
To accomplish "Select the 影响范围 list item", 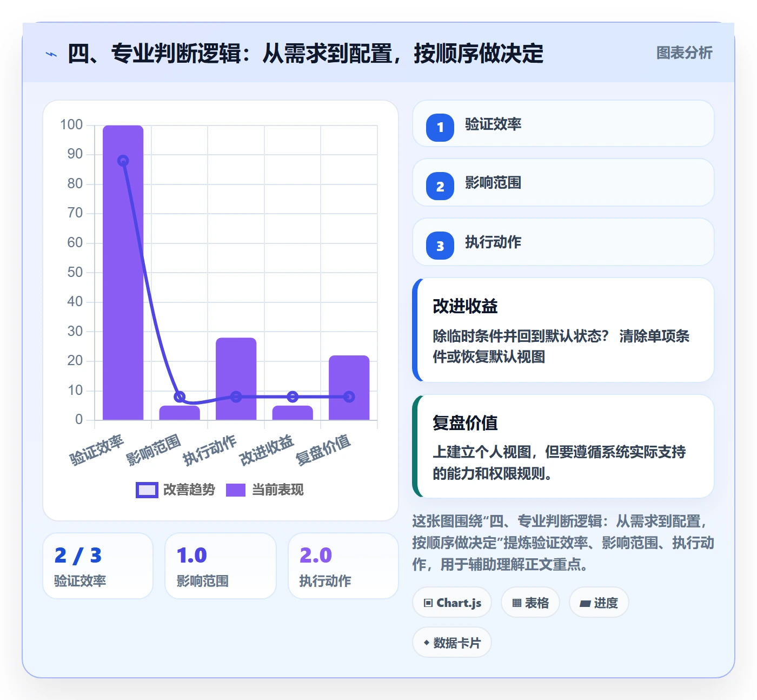I will [x=563, y=182].
